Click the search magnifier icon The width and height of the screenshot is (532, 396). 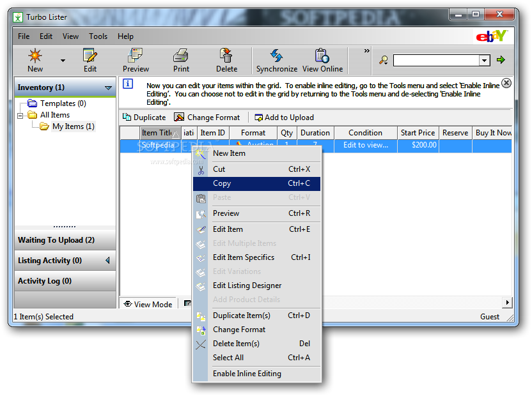tap(384, 60)
